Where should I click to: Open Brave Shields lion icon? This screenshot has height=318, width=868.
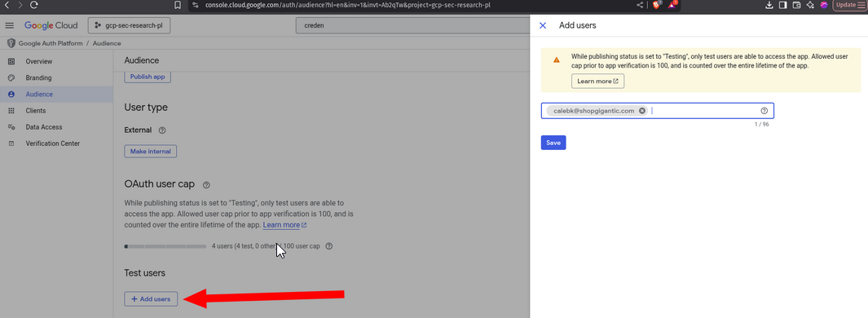657,4
